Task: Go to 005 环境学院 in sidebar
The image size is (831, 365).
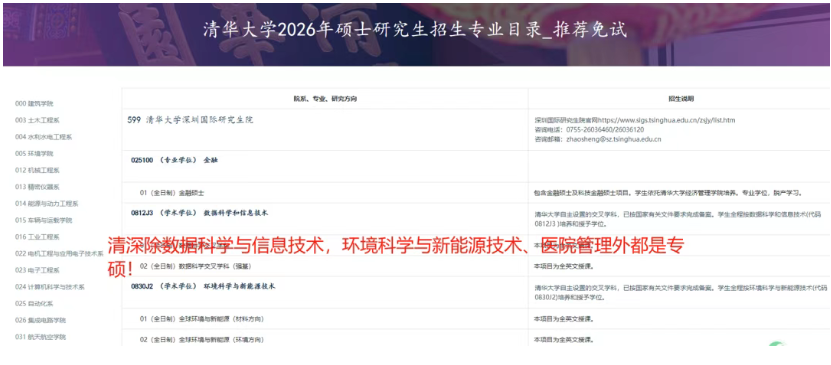Action: tap(34, 154)
